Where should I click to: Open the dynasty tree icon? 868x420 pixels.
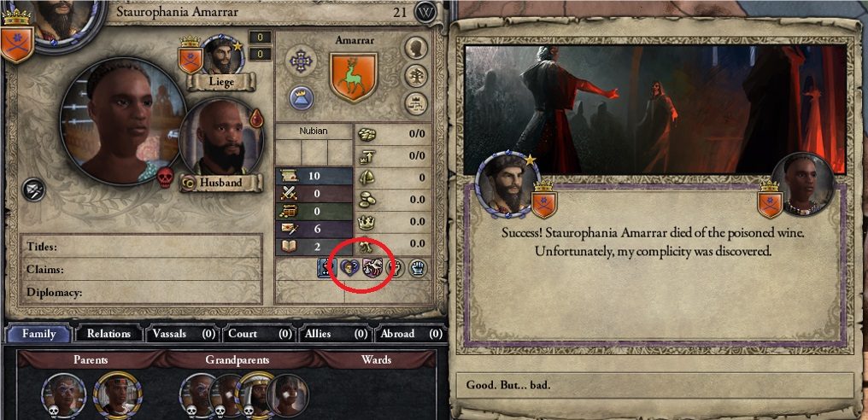(416, 75)
